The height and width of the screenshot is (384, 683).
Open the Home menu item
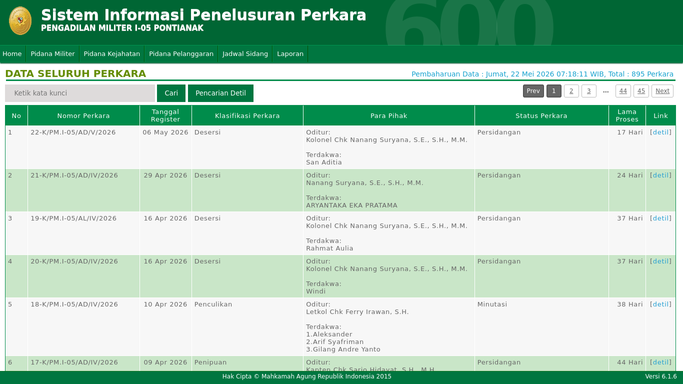click(x=12, y=54)
